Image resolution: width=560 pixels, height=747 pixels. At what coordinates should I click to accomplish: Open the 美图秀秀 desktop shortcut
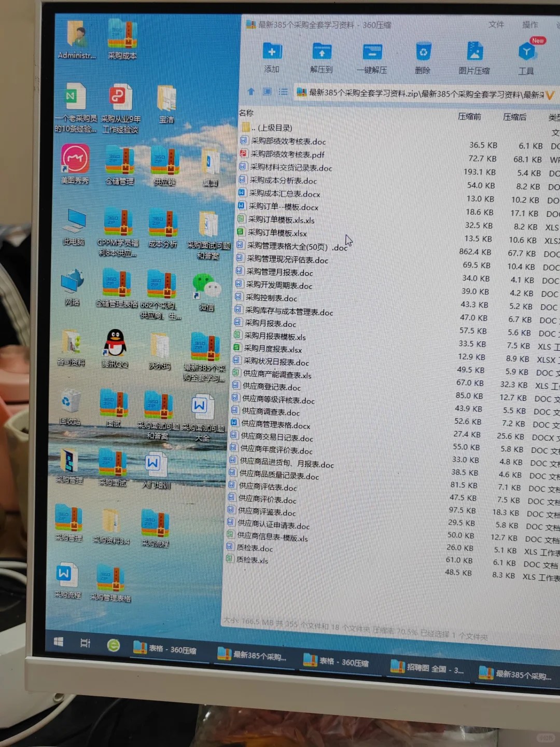coord(75,164)
